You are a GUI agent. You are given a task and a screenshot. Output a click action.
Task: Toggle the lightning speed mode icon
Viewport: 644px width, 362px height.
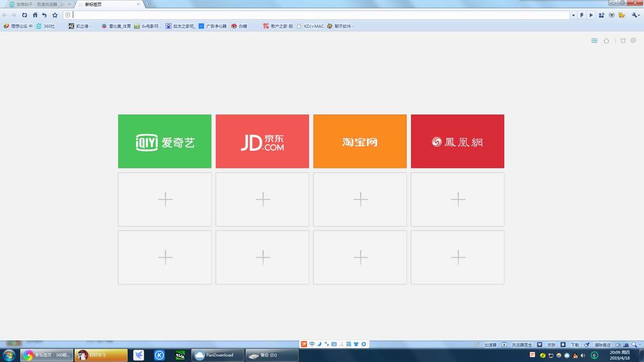coord(581,15)
